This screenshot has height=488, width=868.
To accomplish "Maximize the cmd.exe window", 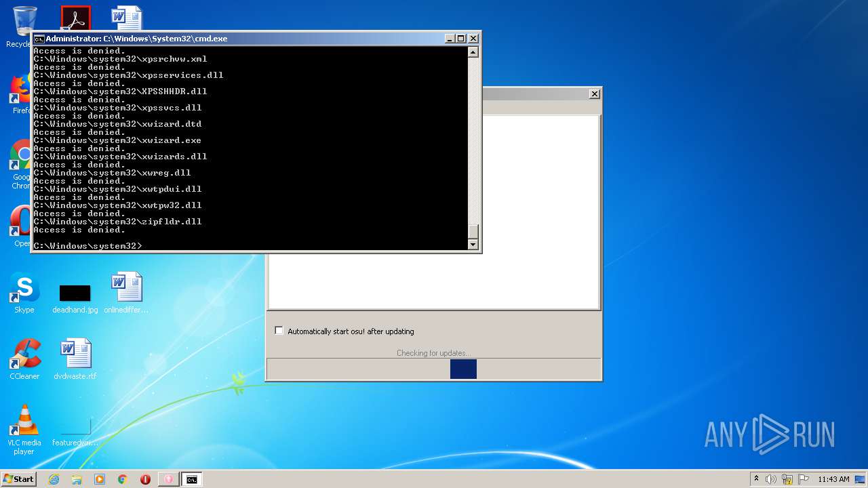I will point(461,39).
